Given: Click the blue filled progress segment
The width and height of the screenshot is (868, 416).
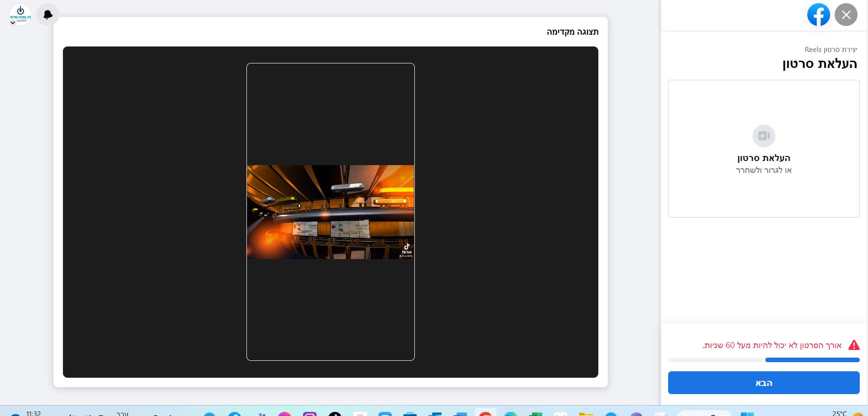Looking at the screenshot, I should point(812,360).
